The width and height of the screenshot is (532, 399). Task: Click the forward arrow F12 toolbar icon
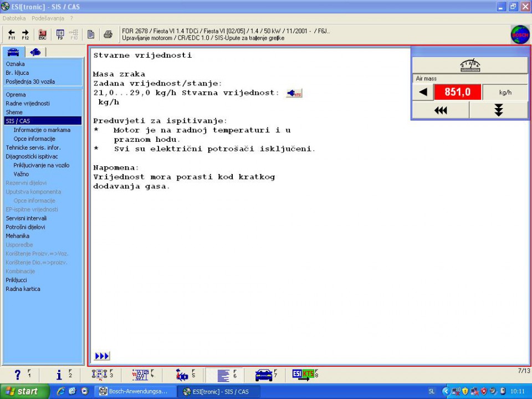[25, 34]
